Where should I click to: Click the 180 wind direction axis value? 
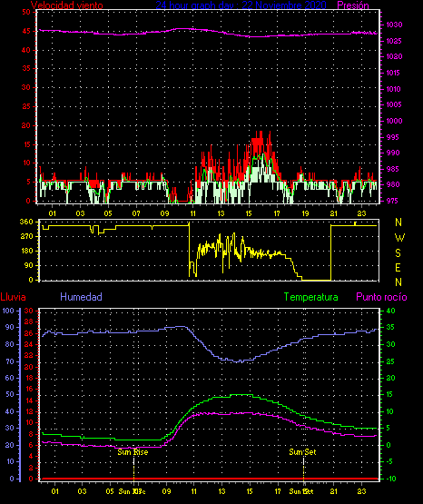click(x=27, y=251)
